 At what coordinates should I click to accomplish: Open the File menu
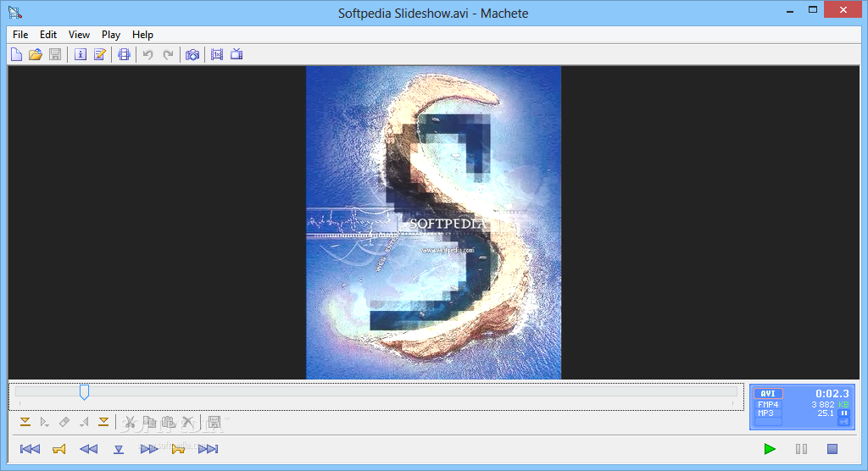pos(20,35)
